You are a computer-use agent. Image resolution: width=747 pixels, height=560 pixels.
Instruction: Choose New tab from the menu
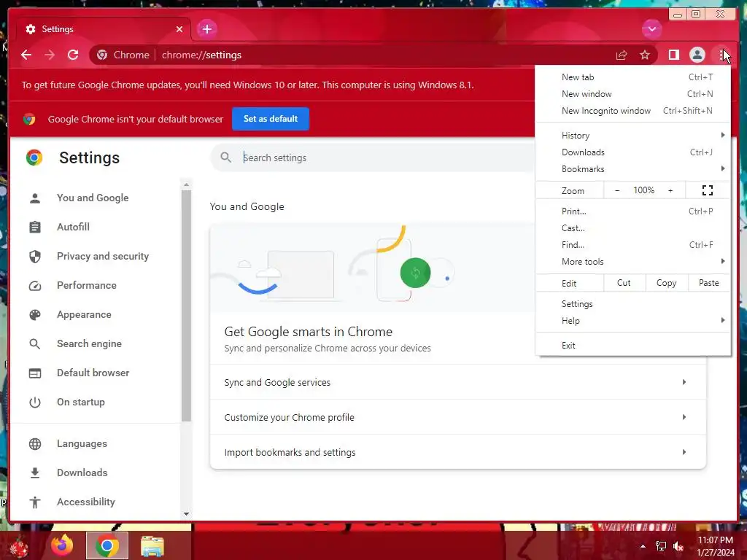tap(632, 77)
